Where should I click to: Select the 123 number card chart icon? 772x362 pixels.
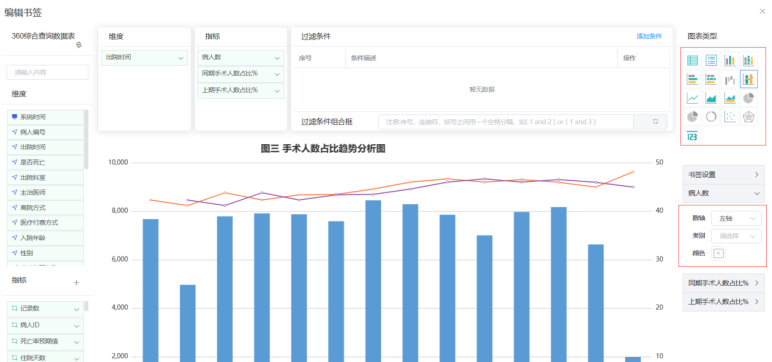(x=693, y=135)
